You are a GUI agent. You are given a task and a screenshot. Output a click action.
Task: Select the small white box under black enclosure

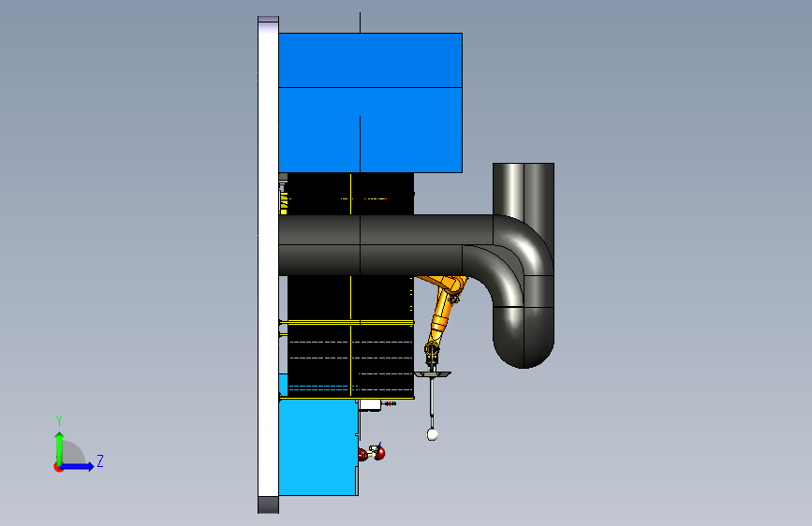pos(370,405)
